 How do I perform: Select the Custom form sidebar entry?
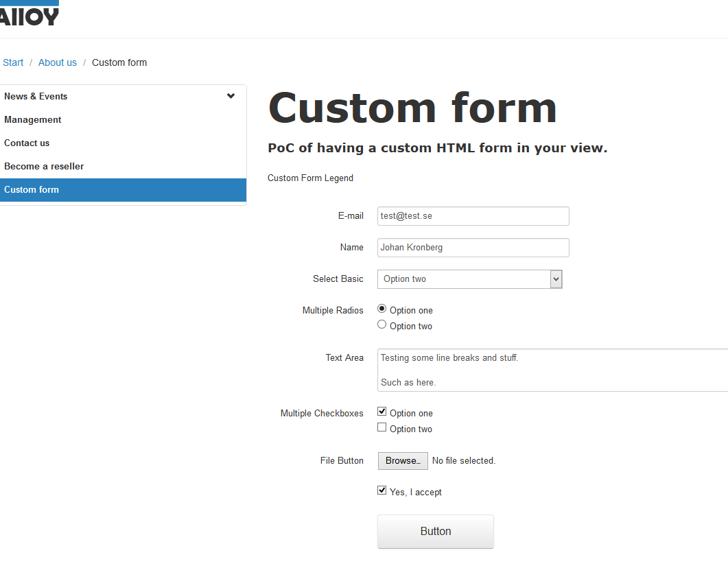click(x=31, y=189)
